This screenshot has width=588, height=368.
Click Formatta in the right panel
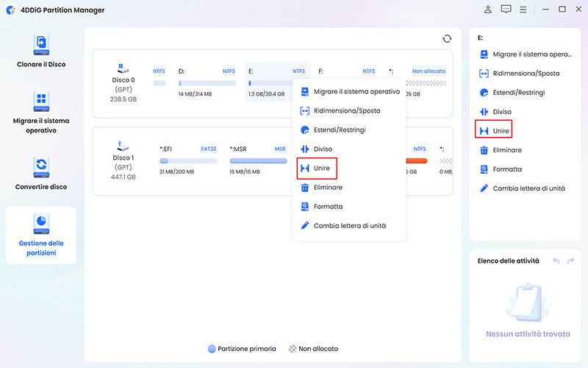[506, 169]
